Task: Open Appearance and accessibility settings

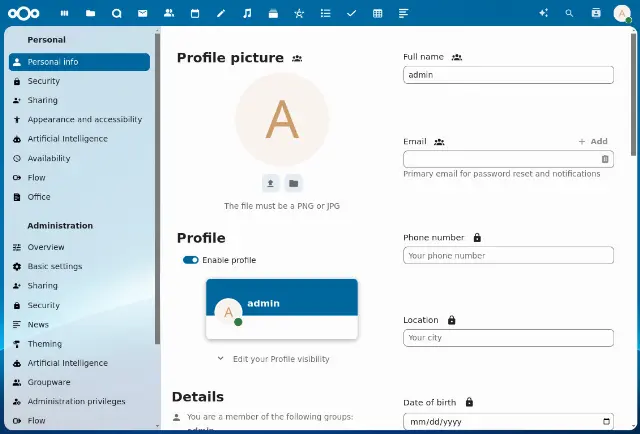Action: (x=79, y=120)
